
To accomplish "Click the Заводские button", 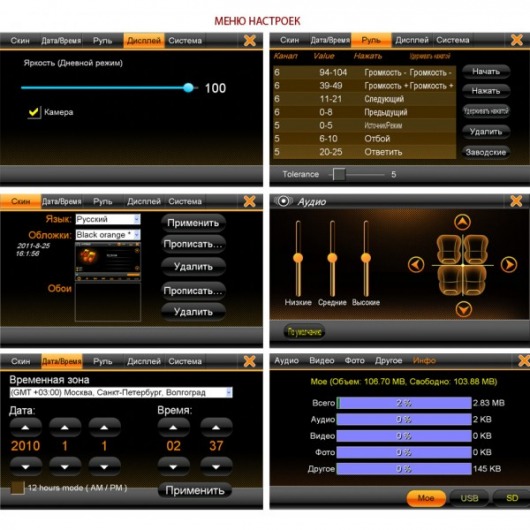I will (x=486, y=152).
